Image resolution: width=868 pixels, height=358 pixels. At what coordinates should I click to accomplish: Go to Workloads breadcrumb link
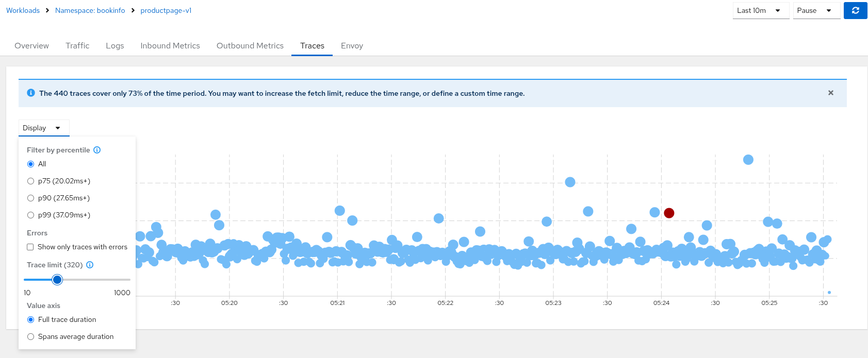[23, 10]
